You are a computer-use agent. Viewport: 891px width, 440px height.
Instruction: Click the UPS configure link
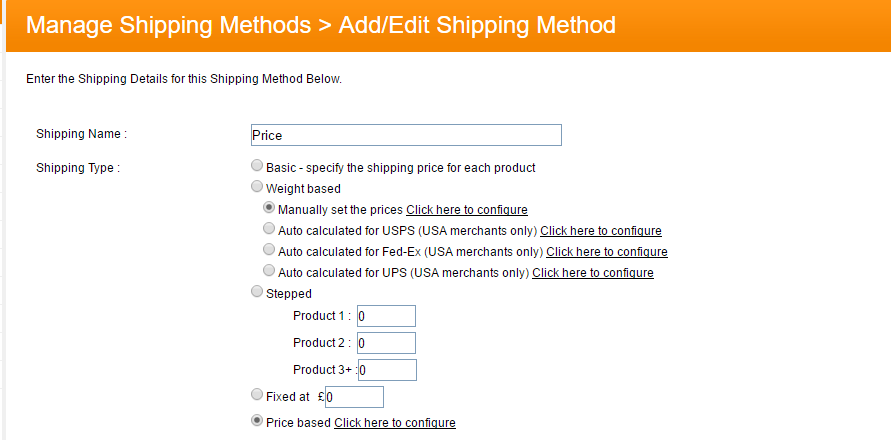(x=592, y=273)
